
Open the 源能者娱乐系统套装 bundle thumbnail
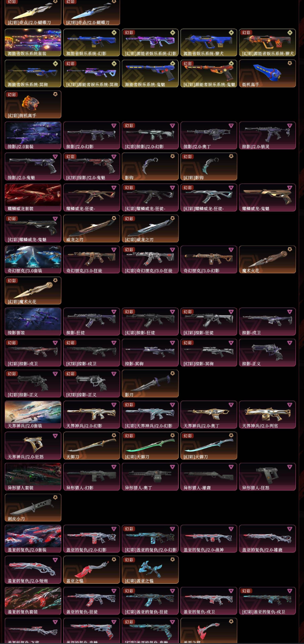pyautogui.click(x=33, y=43)
